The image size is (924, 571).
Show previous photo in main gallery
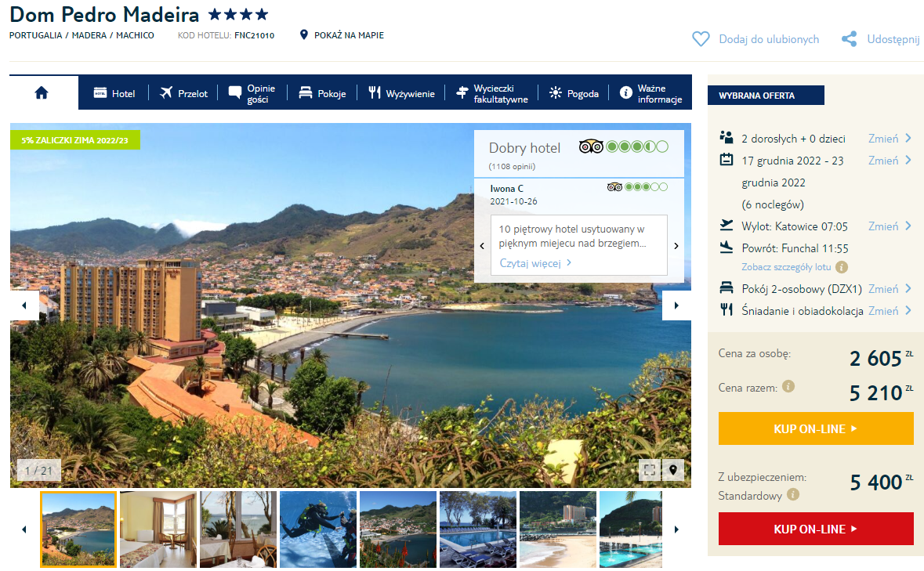[24, 305]
